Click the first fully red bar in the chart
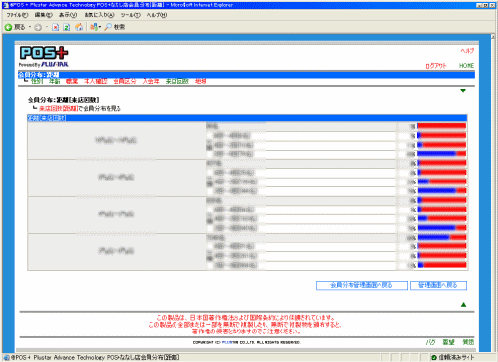Viewport: 498px width, 362px height. click(442, 126)
